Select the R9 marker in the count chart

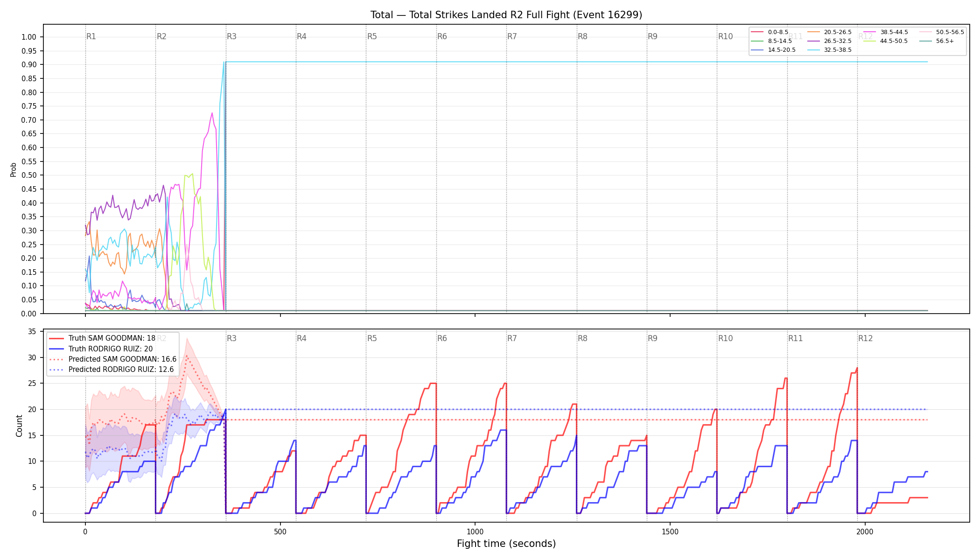coord(652,338)
